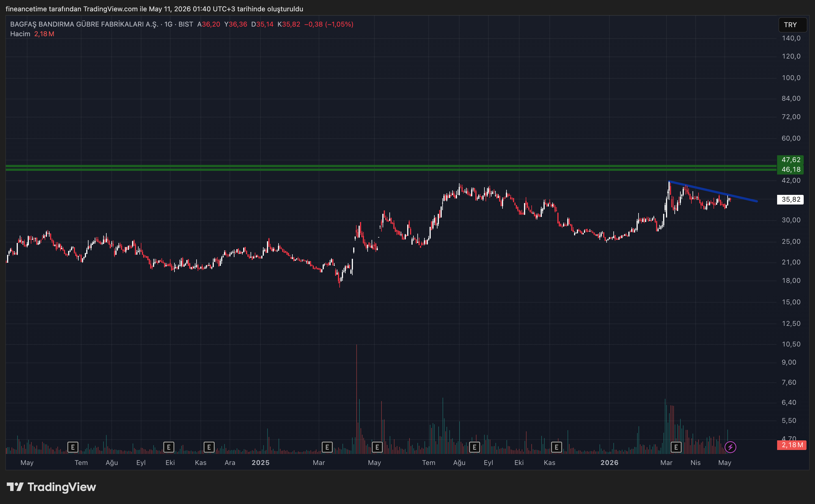Click the fineancetime snapshot caption text
The image size is (815, 504).
pos(154,9)
